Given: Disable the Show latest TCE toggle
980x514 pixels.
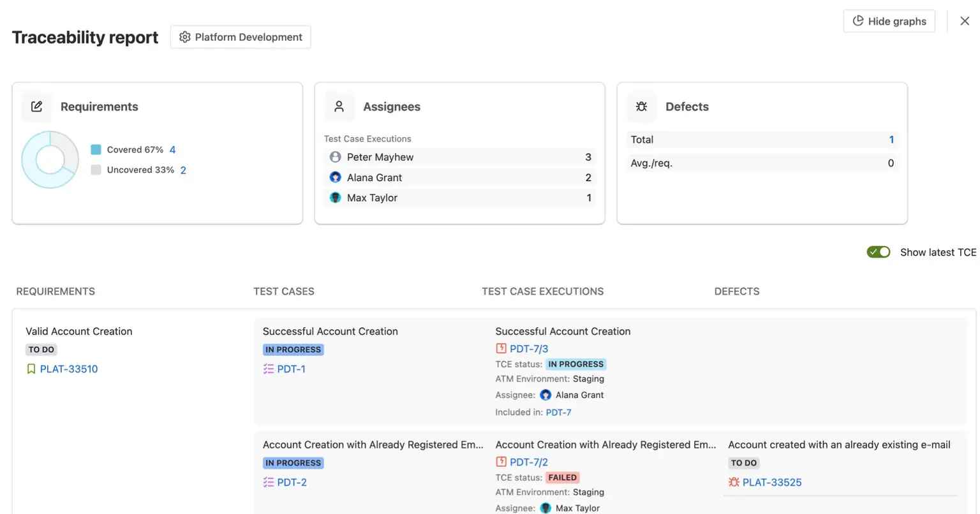Looking at the screenshot, I should pyautogui.click(x=878, y=252).
